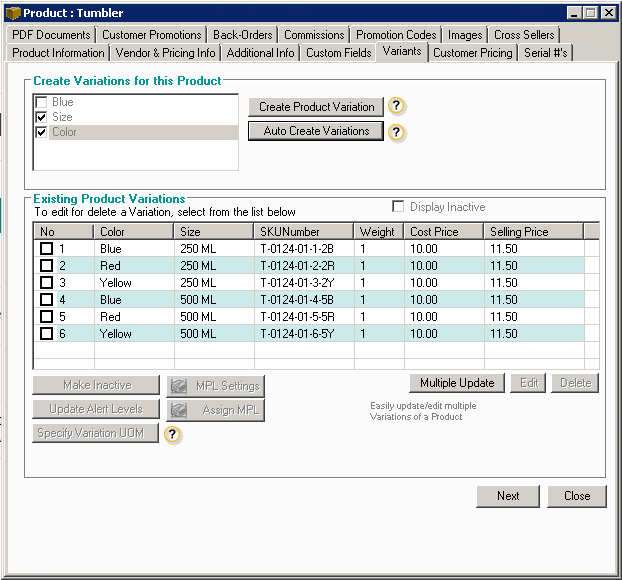Click the Assign MPL icon

click(179, 410)
